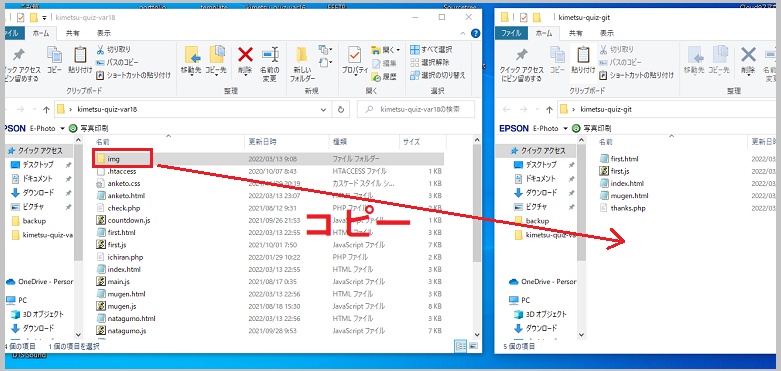781x371 pixels.
Task: Select natagumo.html in kimetsu-quiz-var18
Action: (x=131, y=318)
